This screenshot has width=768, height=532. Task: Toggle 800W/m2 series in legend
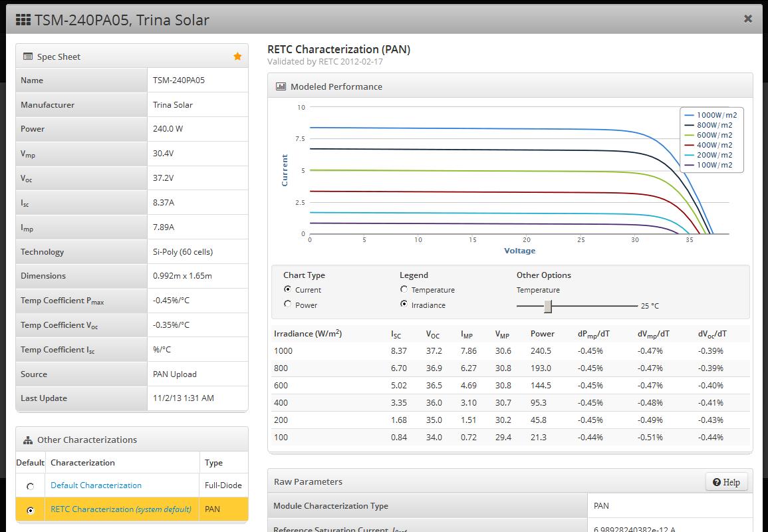(709, 125)
